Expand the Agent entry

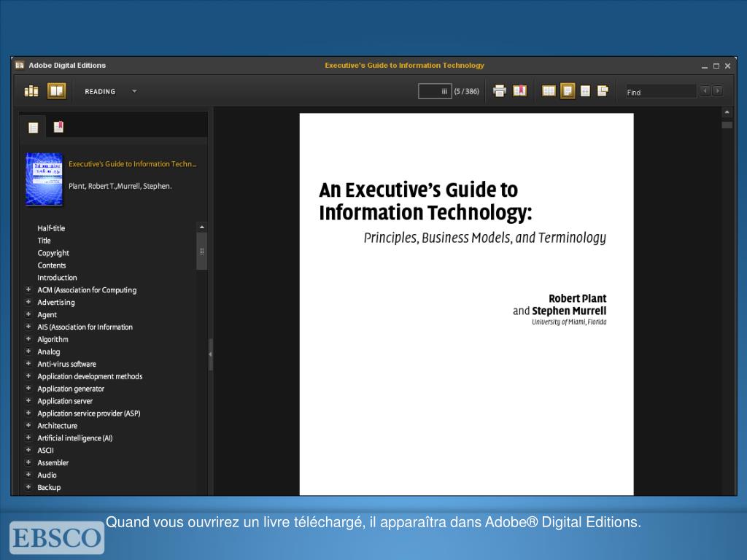28,314
